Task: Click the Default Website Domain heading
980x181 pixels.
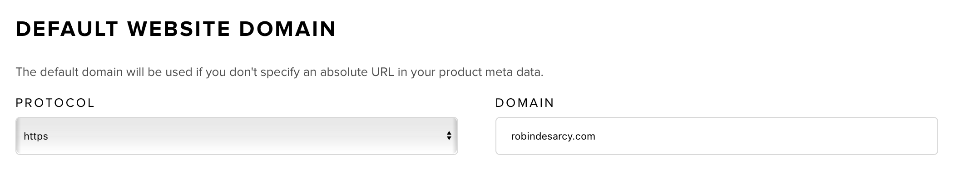Action: pyautogui.click(x=176, y=29)
